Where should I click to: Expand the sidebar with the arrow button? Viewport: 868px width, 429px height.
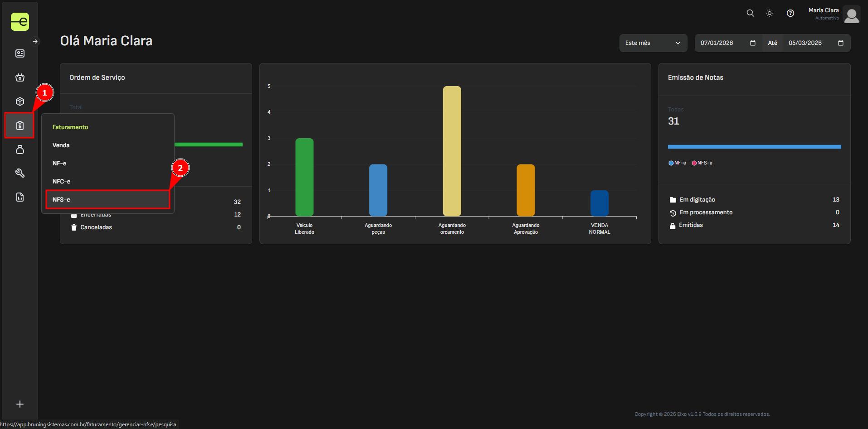(x=35, y=41)
